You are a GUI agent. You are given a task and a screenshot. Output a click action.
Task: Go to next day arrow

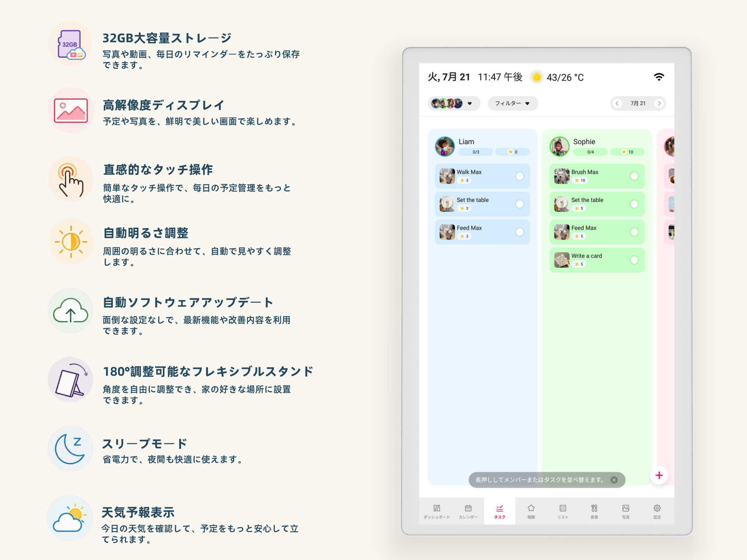[659, 104]
